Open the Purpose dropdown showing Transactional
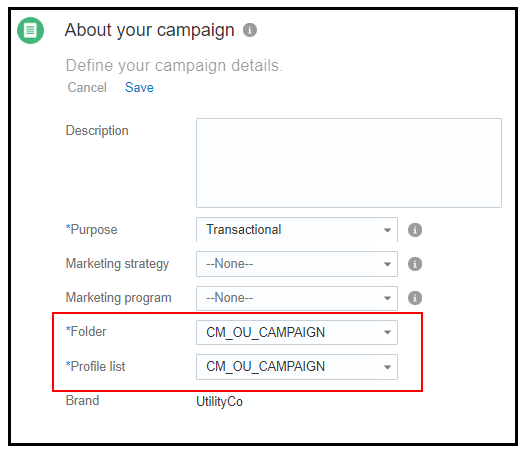The height and width of the screenshot is (454, 525). [297, 230]
